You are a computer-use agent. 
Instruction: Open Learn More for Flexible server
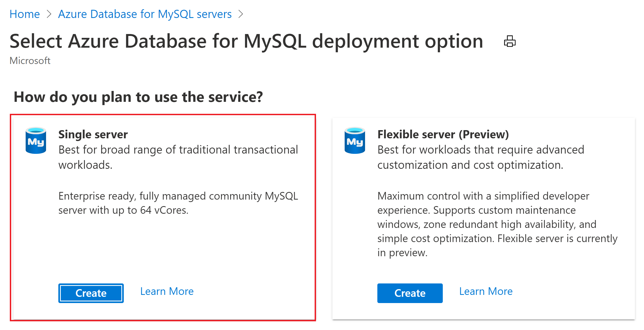tap(486, 291)
